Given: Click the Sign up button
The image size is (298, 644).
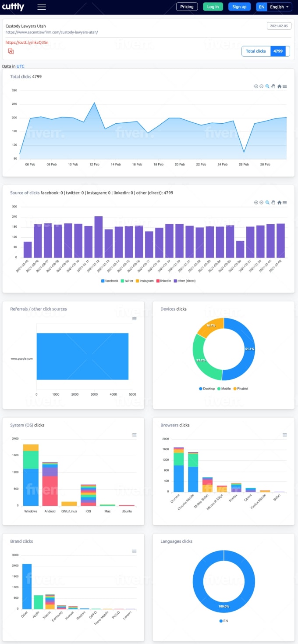Looking at the screenshot, I should point(239,7).
